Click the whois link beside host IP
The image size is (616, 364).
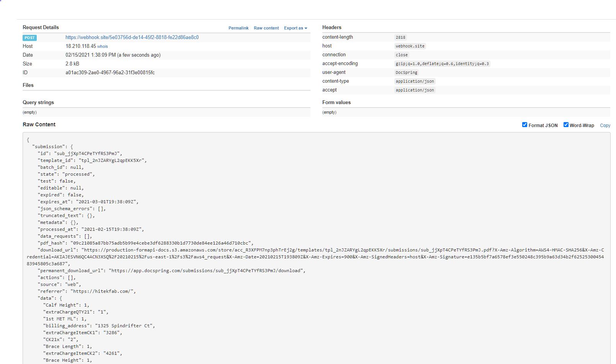(103, 46)
